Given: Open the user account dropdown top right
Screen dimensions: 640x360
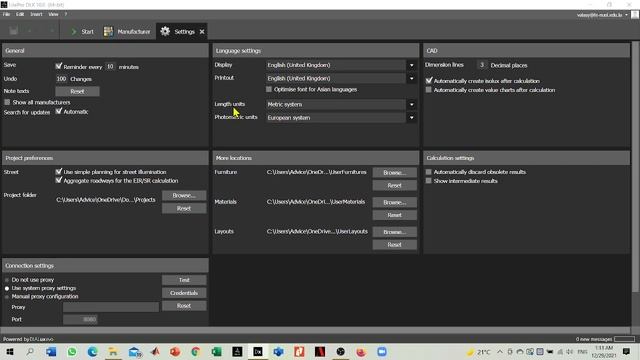Looking at the screenshot, I should (627, 15).
